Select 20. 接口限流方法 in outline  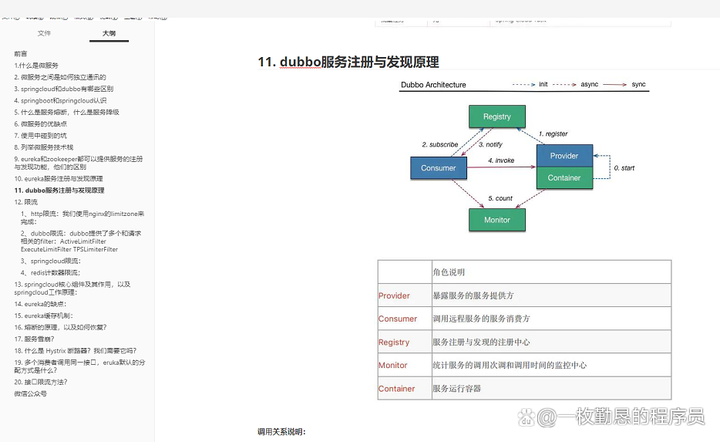[41, 382]
